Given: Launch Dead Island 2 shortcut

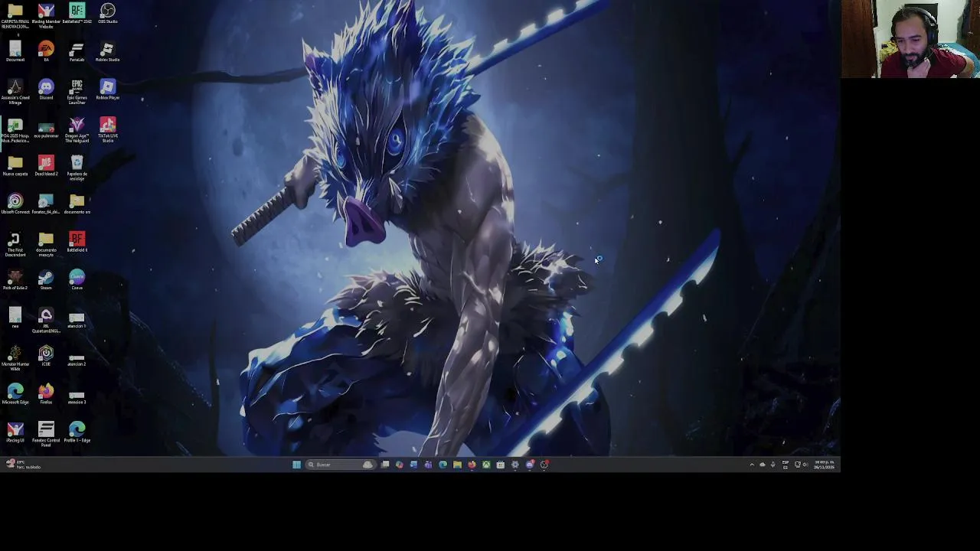Looking at the screenshot, I should pos(46,166).
